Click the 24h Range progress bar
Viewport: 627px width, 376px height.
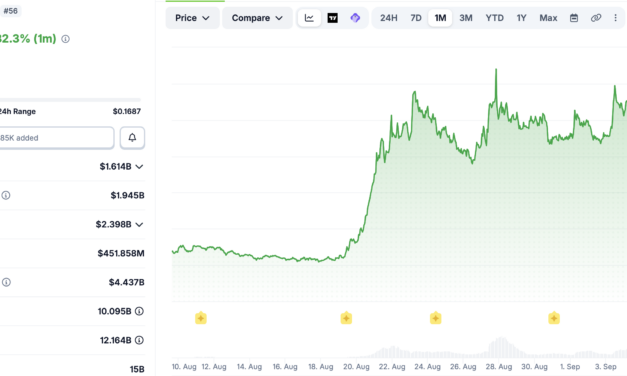click(x=70, y=100)
